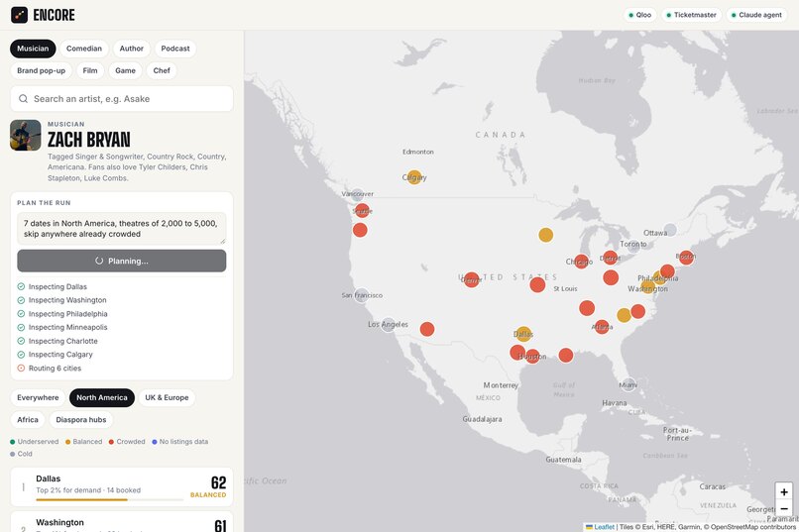This screenshot has width=799, height=532.
Task: Click the Encore logo icon
Action: 20,15
